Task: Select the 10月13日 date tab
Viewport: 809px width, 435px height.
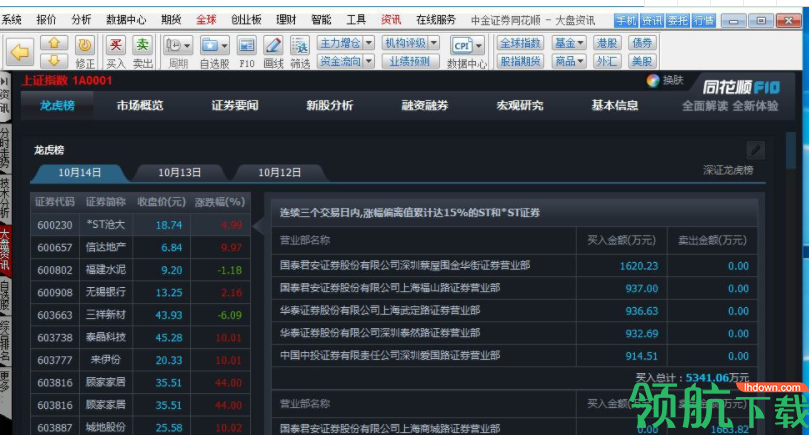Action: 179,173
